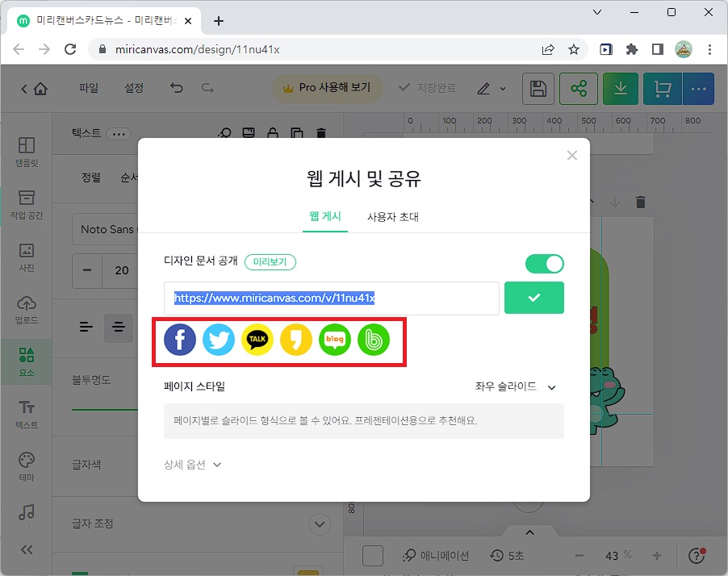Expand page list with up chevron
The width and height of the screenshot is (728, 576).
click(529, 532)
